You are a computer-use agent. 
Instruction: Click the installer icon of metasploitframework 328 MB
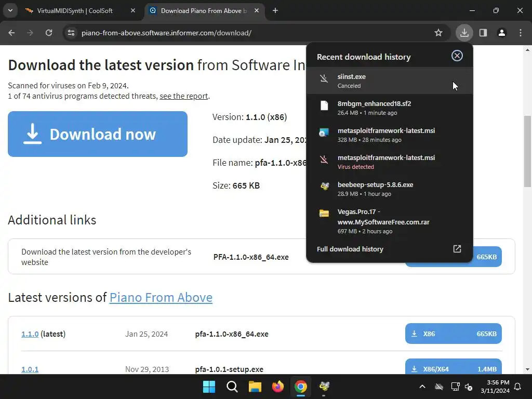point(324,132)
